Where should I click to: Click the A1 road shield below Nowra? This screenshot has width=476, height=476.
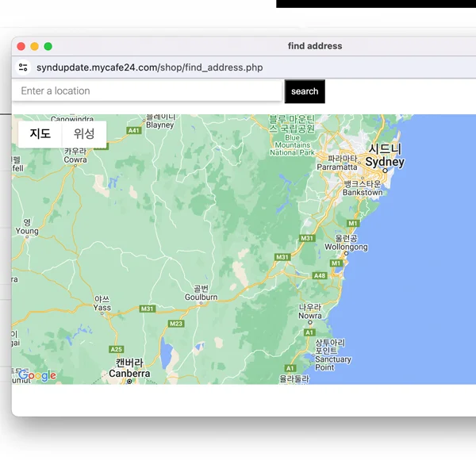click(x=309, y=332)
